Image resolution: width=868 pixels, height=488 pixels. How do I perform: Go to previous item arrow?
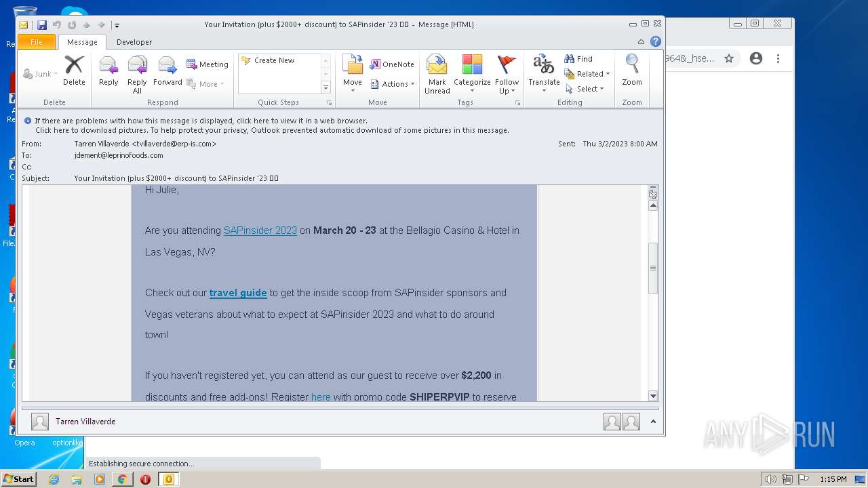pyautogui.click(x=86, y=25)
